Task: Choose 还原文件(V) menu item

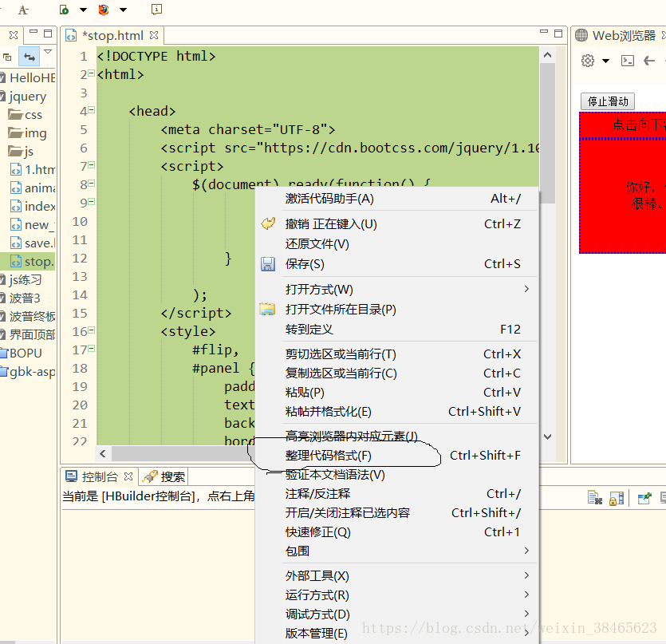Action: click(x=397, y=244)
